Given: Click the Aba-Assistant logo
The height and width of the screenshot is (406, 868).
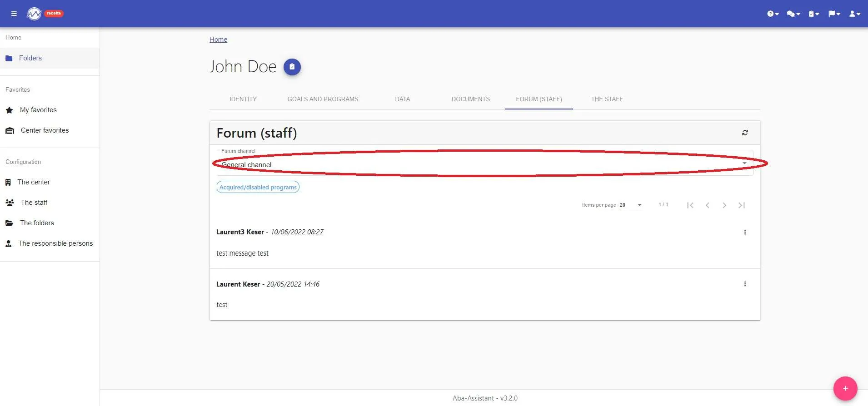Looking at the screenshot, I should 34,14.
